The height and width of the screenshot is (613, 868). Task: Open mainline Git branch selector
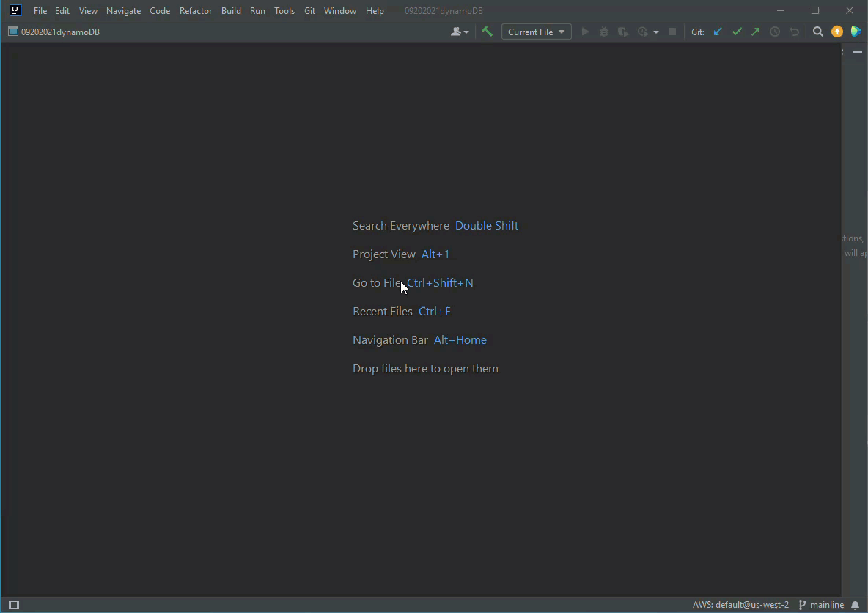coord(821,605)
